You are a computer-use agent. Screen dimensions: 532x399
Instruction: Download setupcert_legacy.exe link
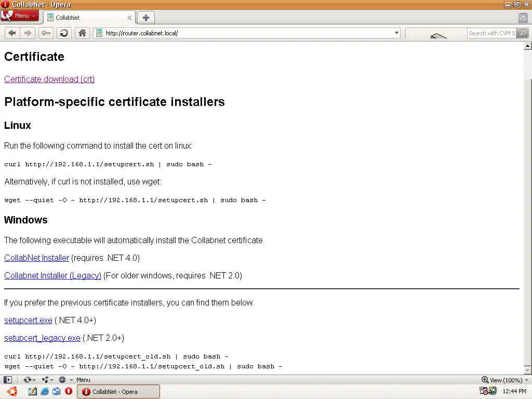click(42, 338)
